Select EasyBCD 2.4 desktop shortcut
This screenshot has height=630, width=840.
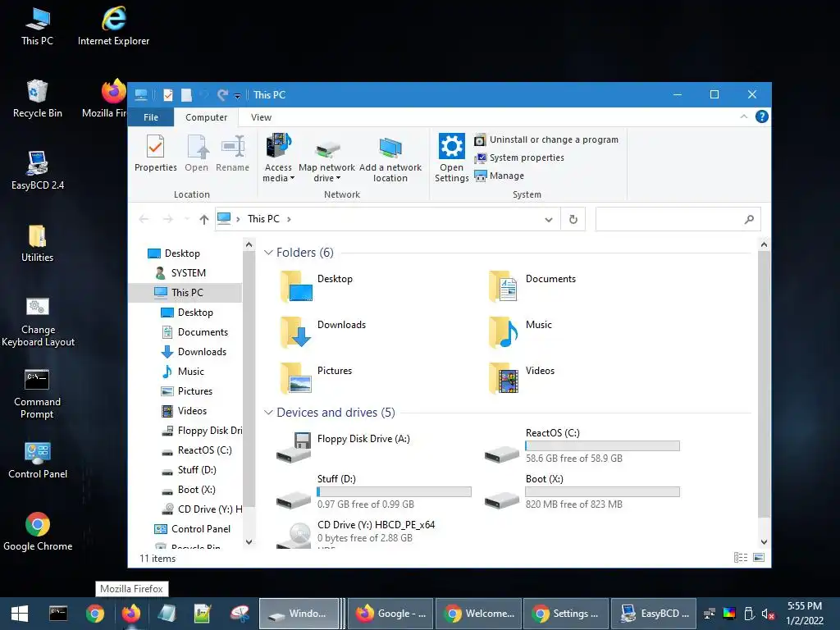pos(38,171)
